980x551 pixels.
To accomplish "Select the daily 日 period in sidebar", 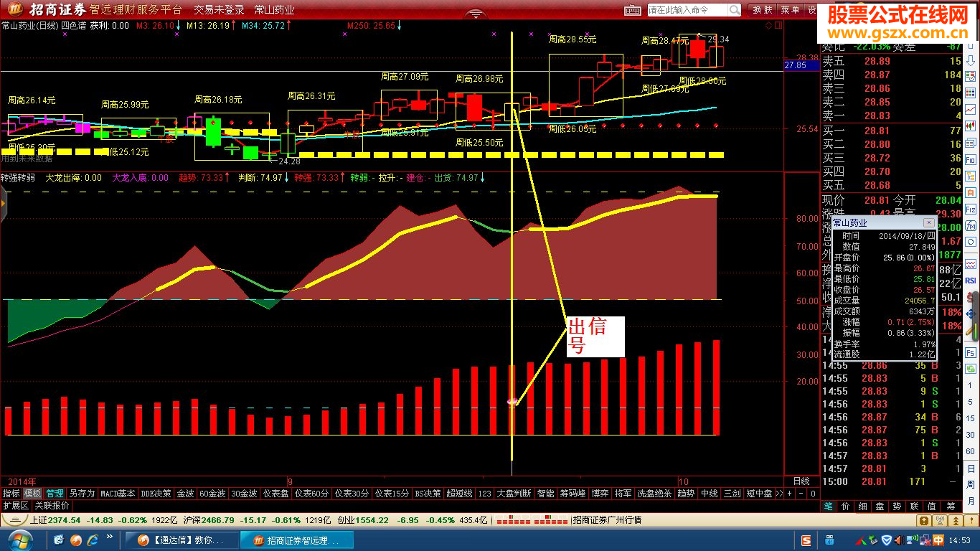I will pos(971,468).
